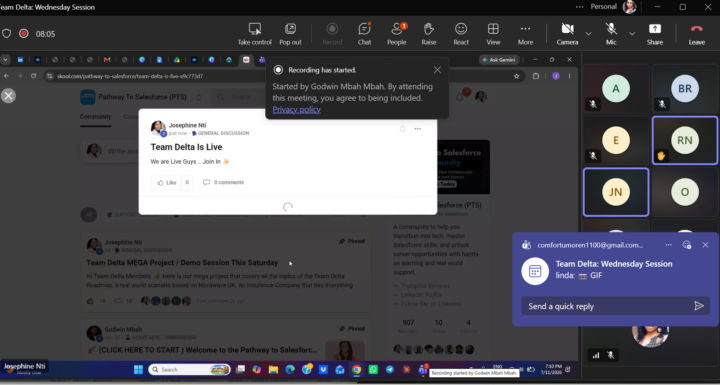The height and width of the screenshot is (385, 720).
Task: Open the three-dot menu next to Personal
Action: (580, 7)
